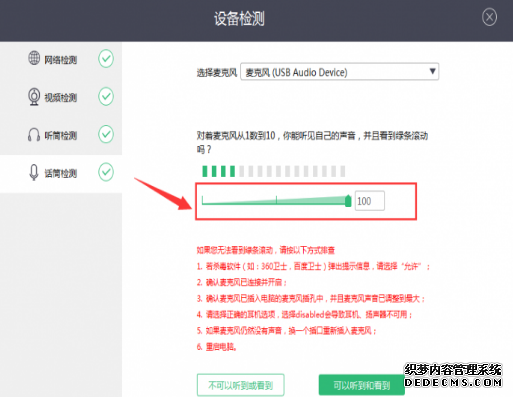Close the 设备检测 dialog with the X button
This screenshot has width=513, height=397.
489,17
